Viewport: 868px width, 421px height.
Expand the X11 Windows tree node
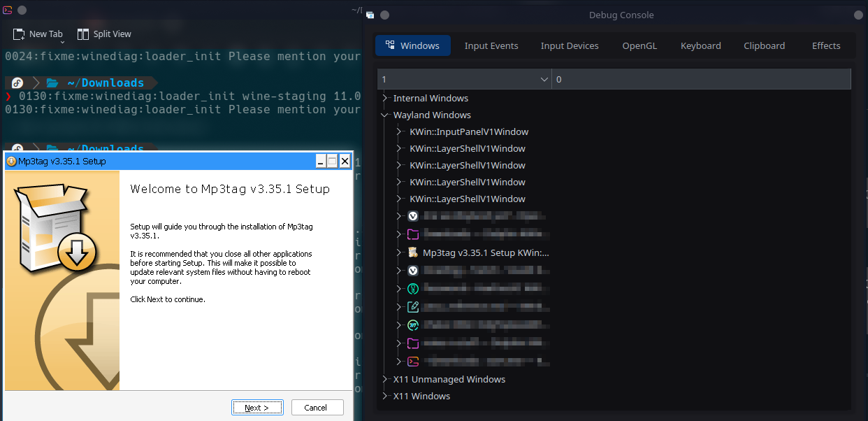tap(384, 396)
